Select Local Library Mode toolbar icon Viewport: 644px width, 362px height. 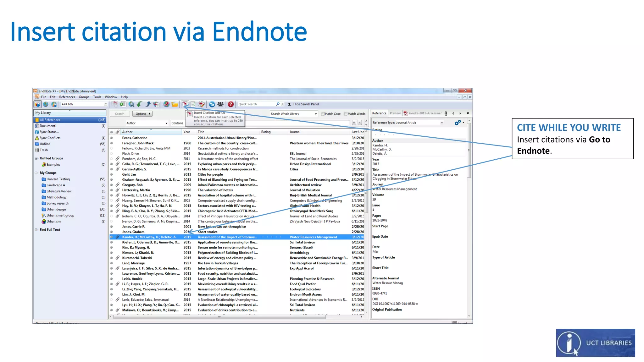[38, 104]
